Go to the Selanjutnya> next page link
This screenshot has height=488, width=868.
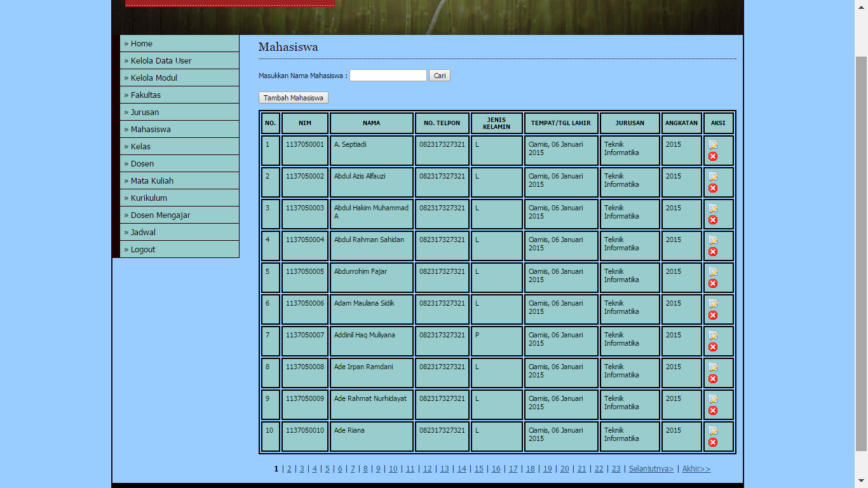click(x=651, y=469)
